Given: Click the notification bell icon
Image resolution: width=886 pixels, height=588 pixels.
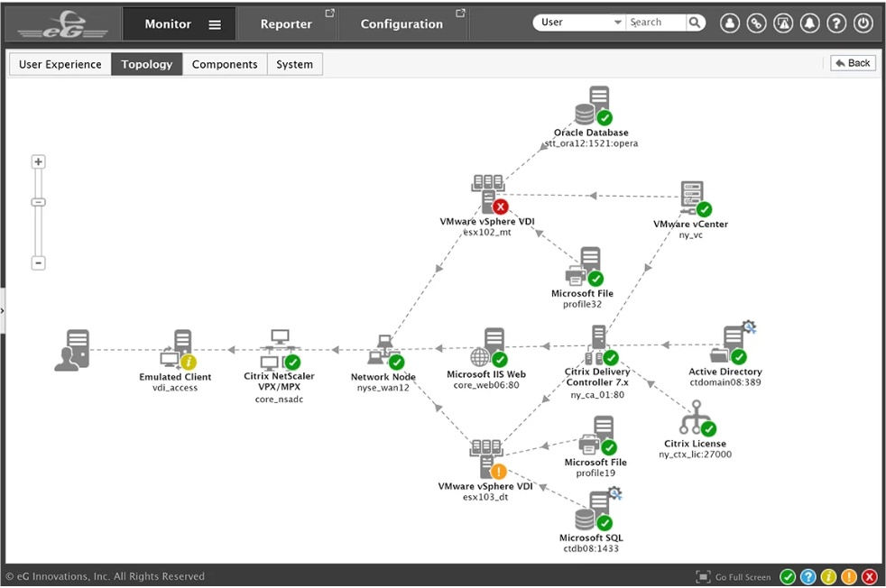Looking at the screenshot, I should [x=809, y=23].
